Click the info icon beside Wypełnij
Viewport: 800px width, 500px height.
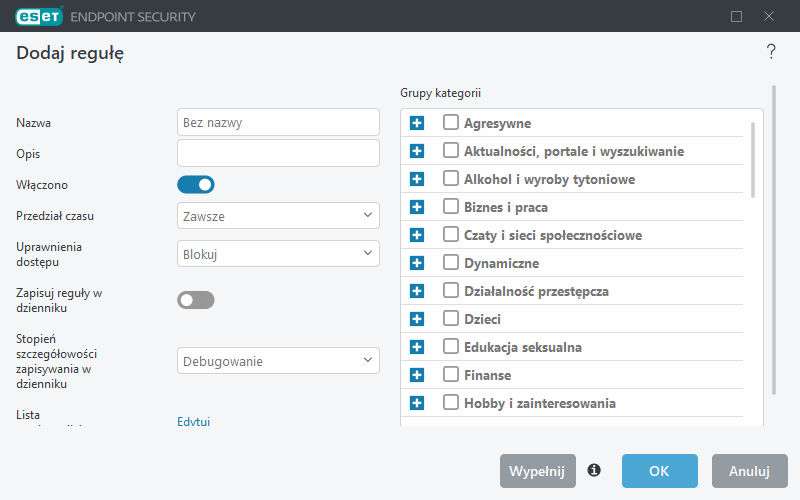pos(594,470)
